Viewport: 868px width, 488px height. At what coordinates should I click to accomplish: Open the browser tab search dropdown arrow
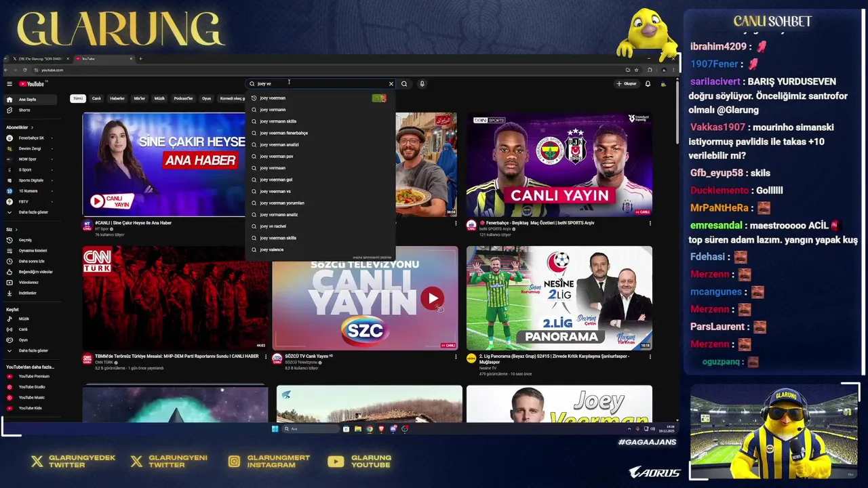click(x=7, y=59)
